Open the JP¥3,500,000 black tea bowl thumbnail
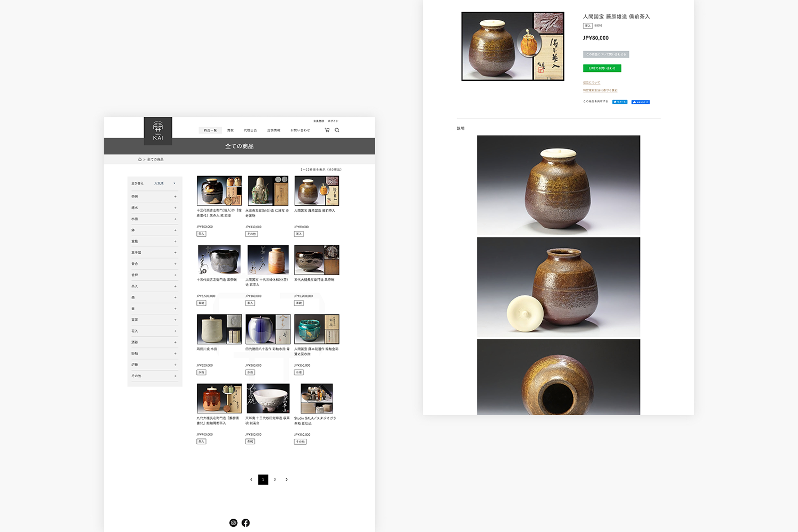The height and width of the screenshot is (532, 798). tap(219, 260)
